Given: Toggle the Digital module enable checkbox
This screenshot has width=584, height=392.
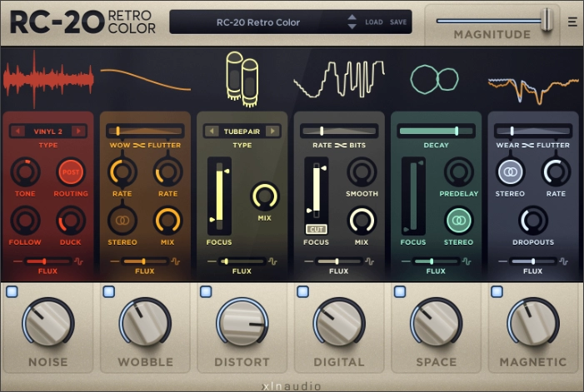Looking at the screenshot, I should click(x=302, y=291).
